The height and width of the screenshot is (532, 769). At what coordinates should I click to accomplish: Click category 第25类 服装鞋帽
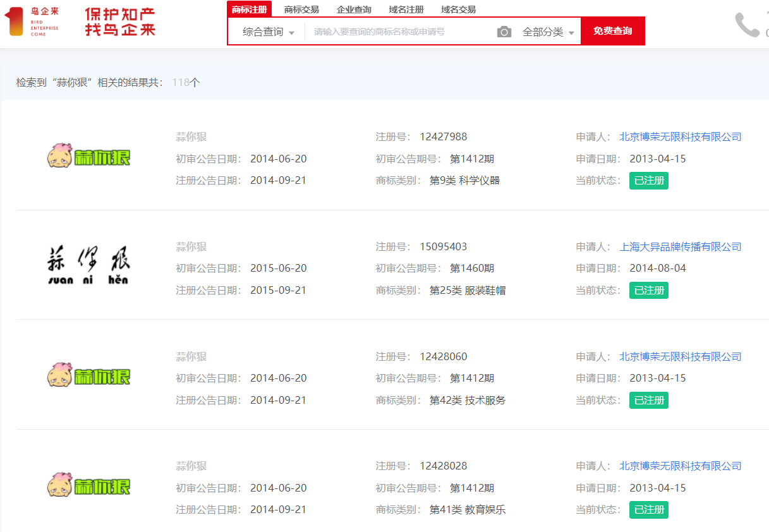click(x=468, y=291)
